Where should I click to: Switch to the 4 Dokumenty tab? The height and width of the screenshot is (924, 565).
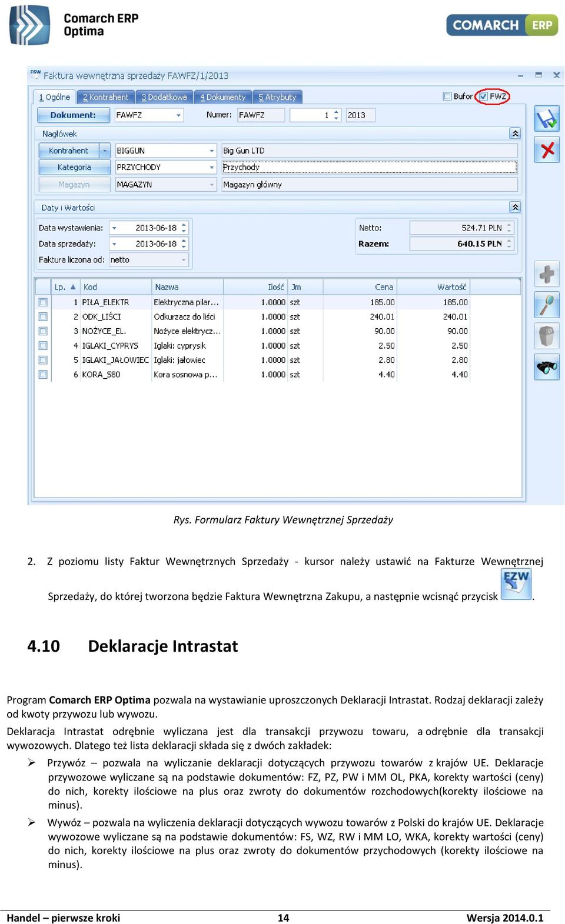point(222,97)
